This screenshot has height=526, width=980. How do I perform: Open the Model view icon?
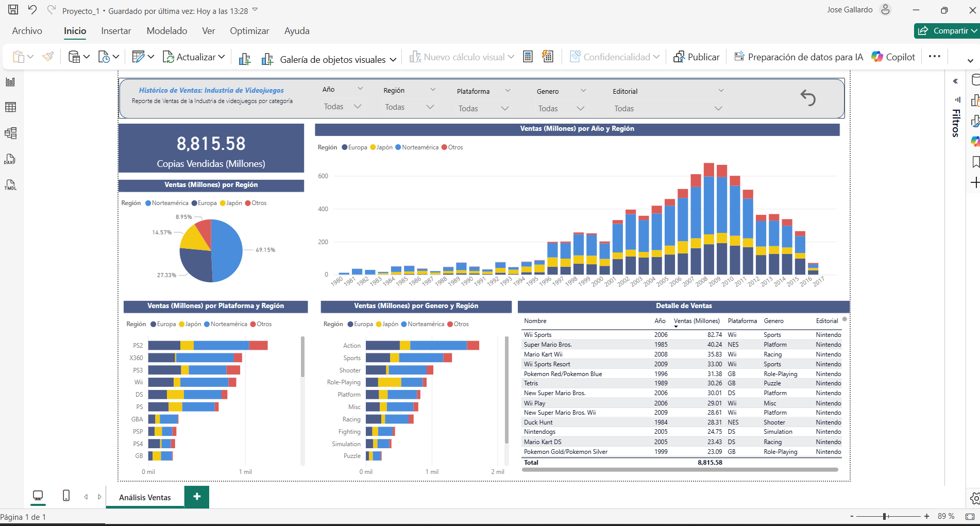tap(10, 133)
